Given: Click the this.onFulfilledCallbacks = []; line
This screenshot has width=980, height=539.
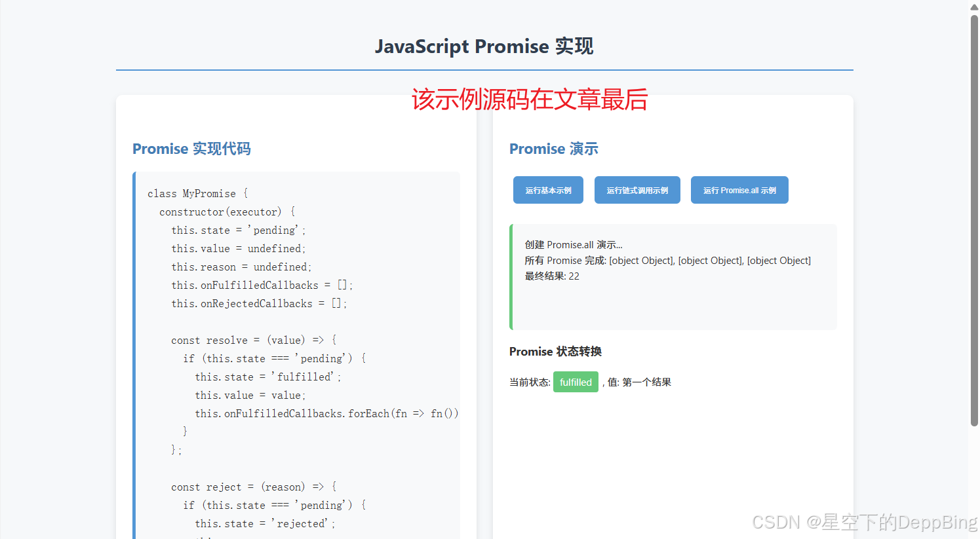Looking at the screenshot, I should coord(262,286).
